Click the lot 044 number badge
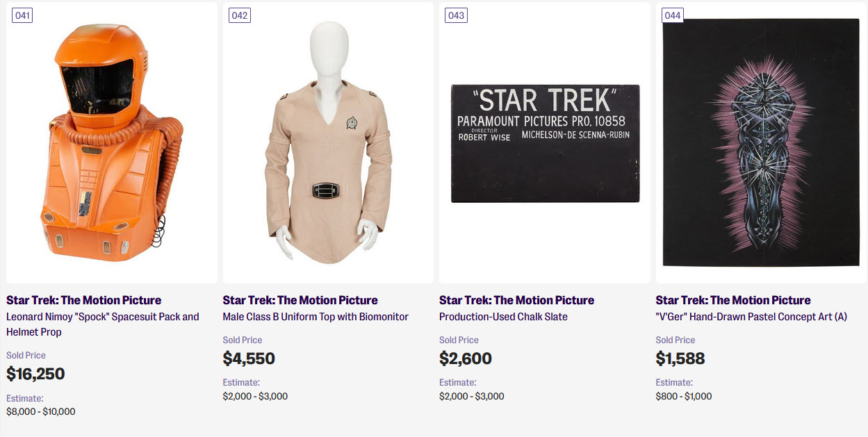This screenshot has width=868, height=437. (673, 15)
